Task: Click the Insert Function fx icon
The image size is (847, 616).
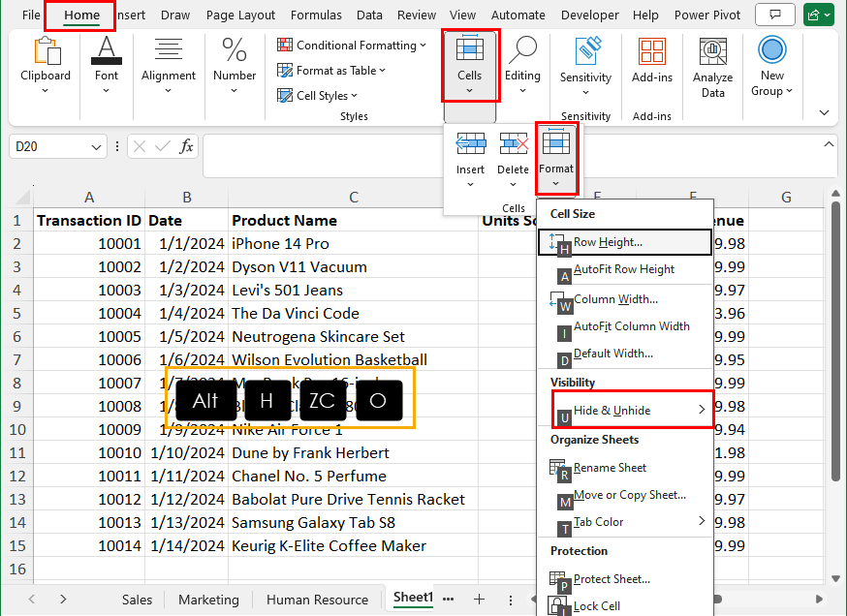Action: (x=186, y=146)
